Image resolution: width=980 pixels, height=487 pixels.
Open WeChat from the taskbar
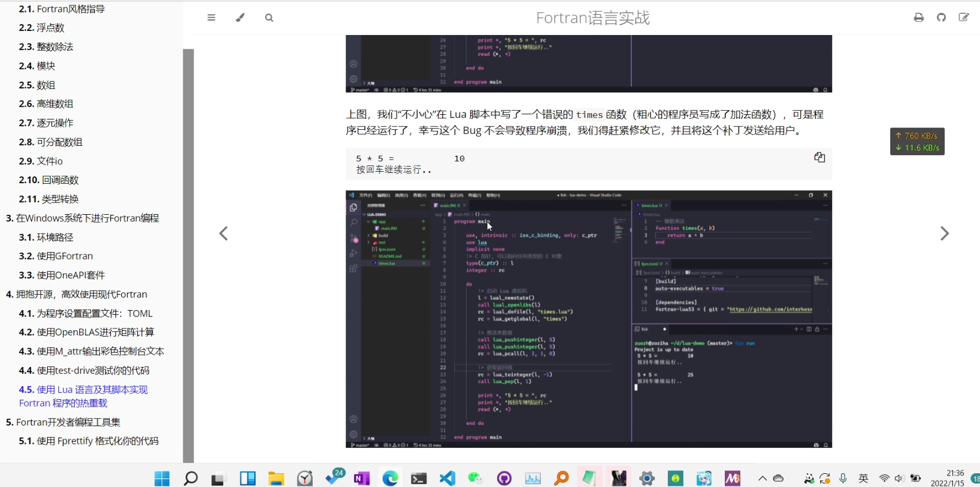coord(475,478)
